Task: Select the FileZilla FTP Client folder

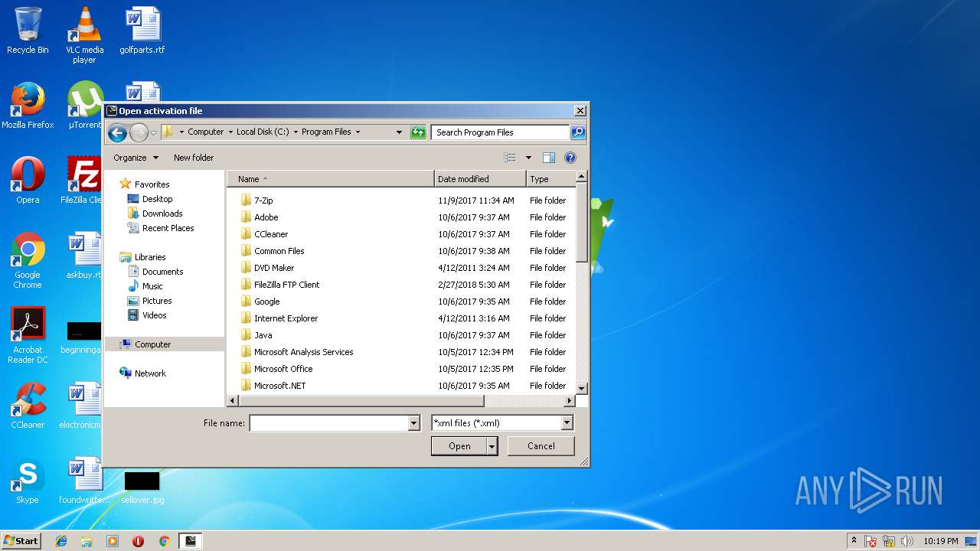Action: pos(286,285)
